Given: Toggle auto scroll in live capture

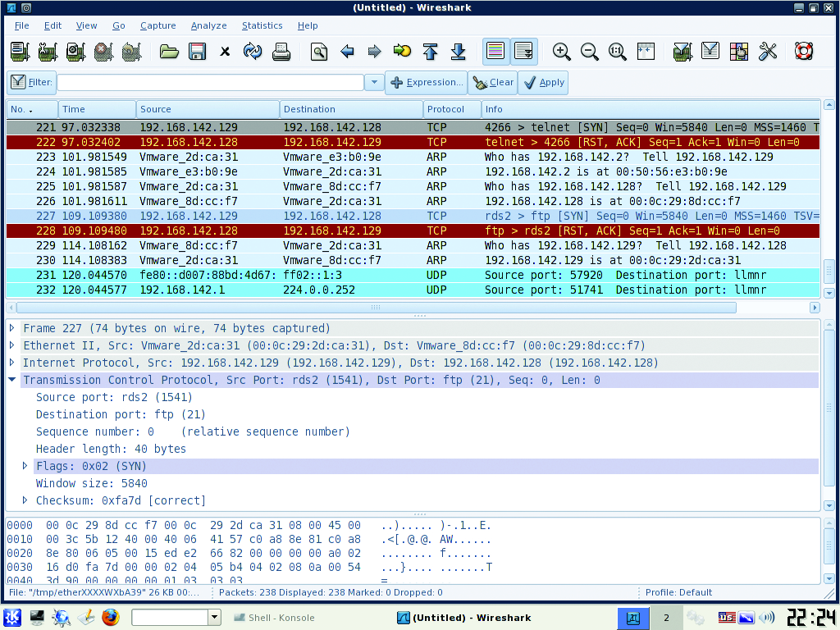Looking at the screenshot, I should (523, 52).
